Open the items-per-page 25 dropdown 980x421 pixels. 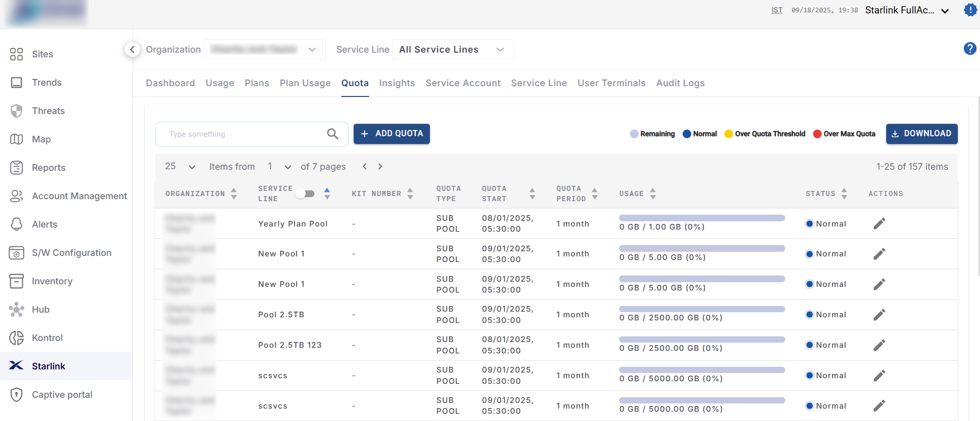coord(180,167)
